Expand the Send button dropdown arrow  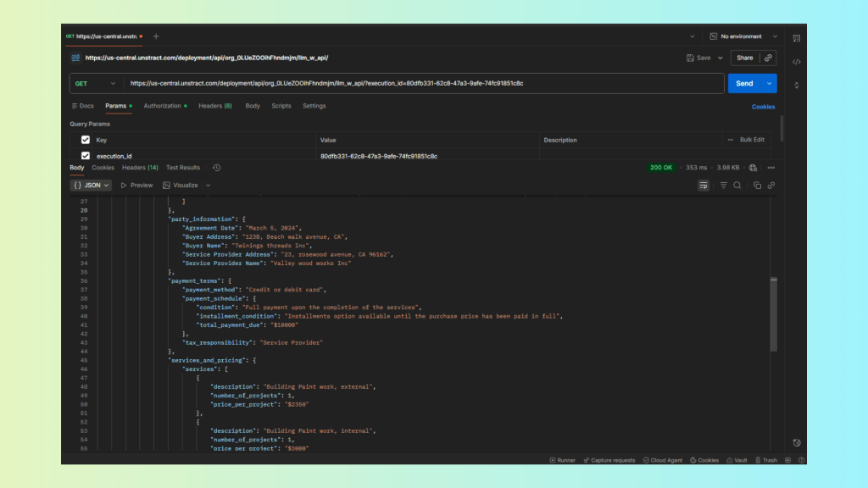(x=769, y=83)
